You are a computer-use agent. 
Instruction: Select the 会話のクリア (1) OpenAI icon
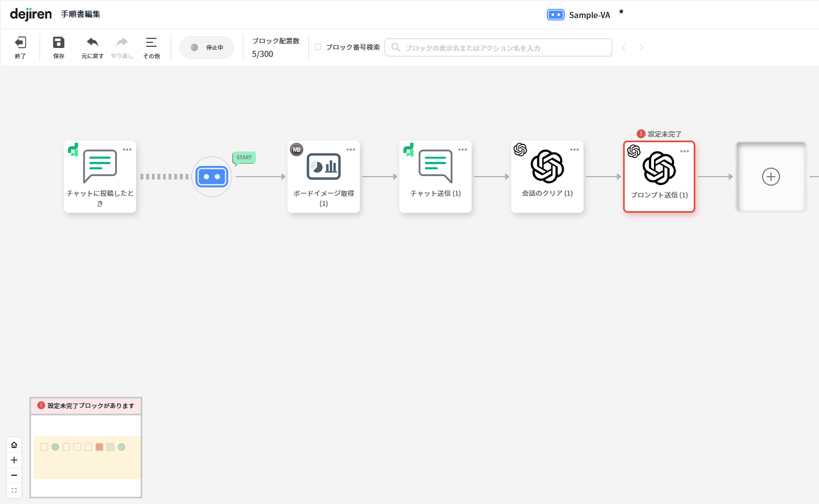[547, 166]
